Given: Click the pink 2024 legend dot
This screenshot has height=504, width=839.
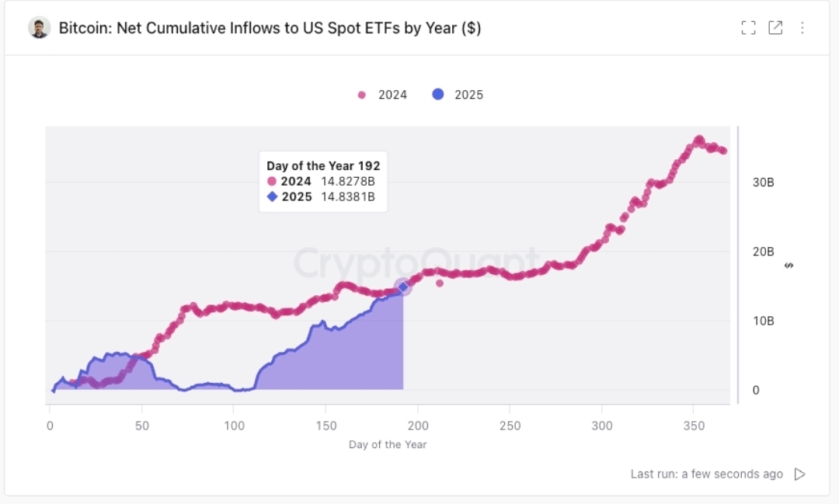Looking at the screenshot, I should click(361, 95).
